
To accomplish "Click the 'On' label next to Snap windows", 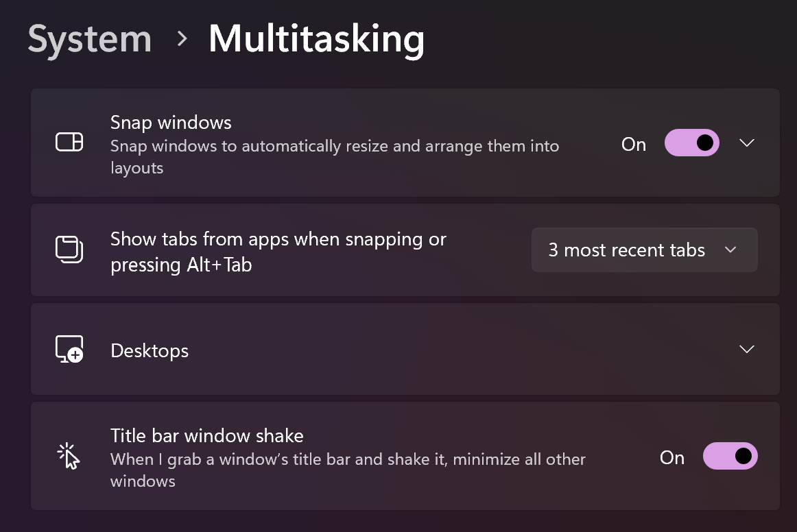I will click(x=634, y=144).
